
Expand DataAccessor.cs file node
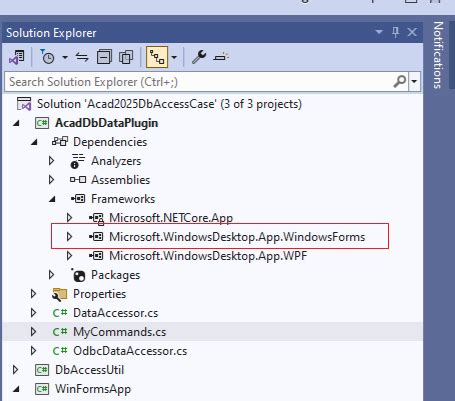click(33, 313)
